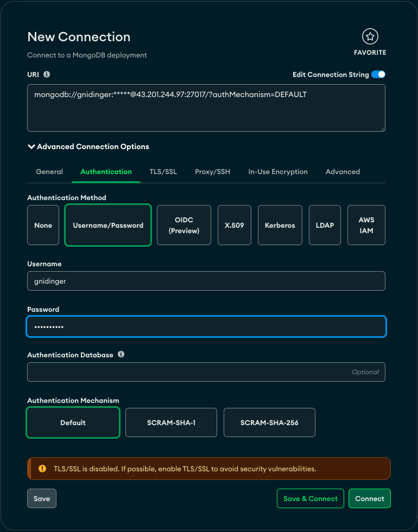Screen dimensions: 418x532
Task: Collapse Advanced Connection Options
Action: pyautogui.click(x=88, y=146)
